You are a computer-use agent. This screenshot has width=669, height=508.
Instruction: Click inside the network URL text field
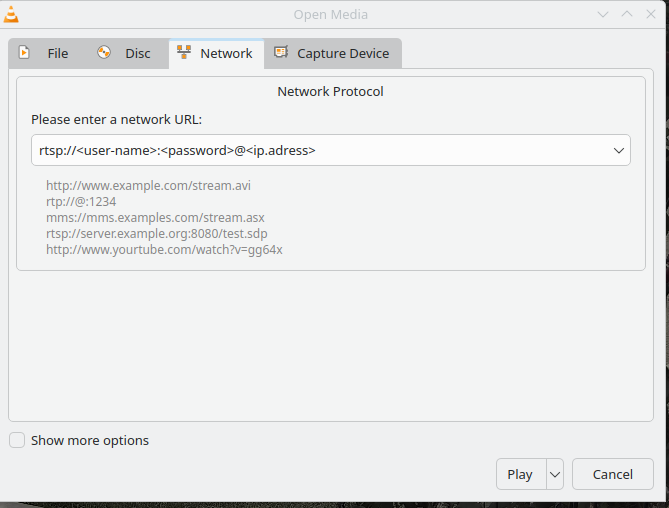pos(300,150)
